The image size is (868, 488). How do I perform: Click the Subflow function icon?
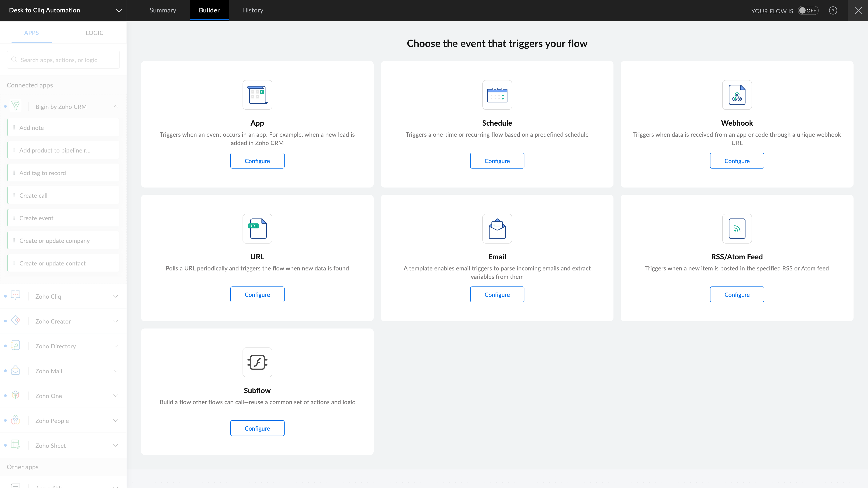257,362
